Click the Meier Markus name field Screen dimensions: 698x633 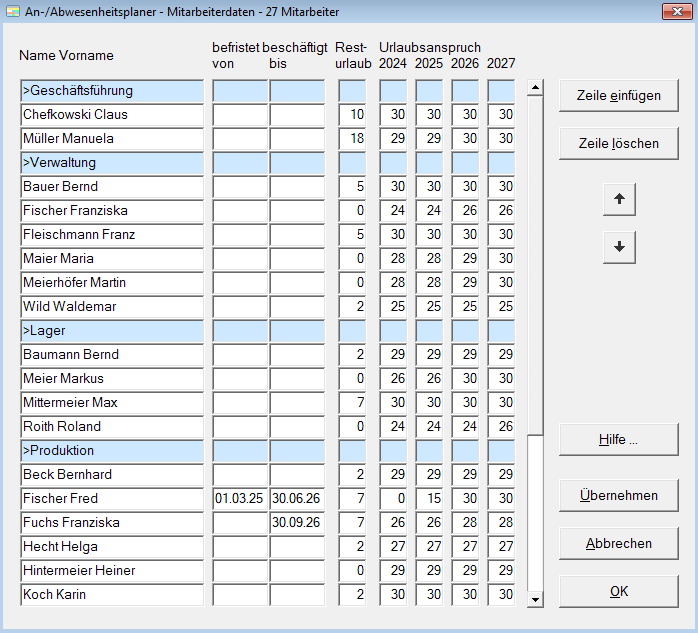pyautogui.click(x=112, y=379)
